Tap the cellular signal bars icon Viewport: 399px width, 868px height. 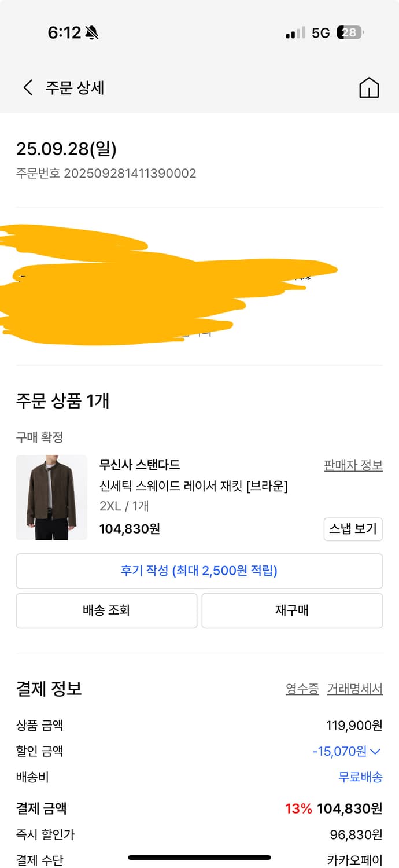295,33
